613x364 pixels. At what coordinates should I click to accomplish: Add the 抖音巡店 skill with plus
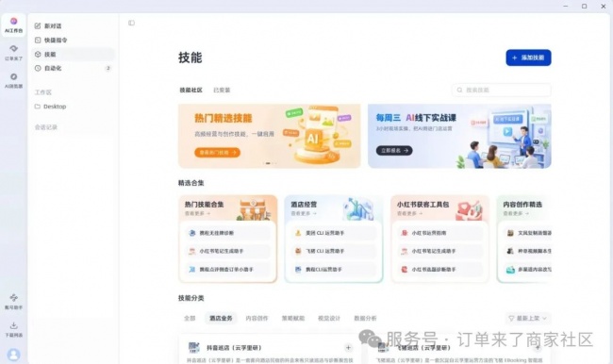[x=348, y=348]
